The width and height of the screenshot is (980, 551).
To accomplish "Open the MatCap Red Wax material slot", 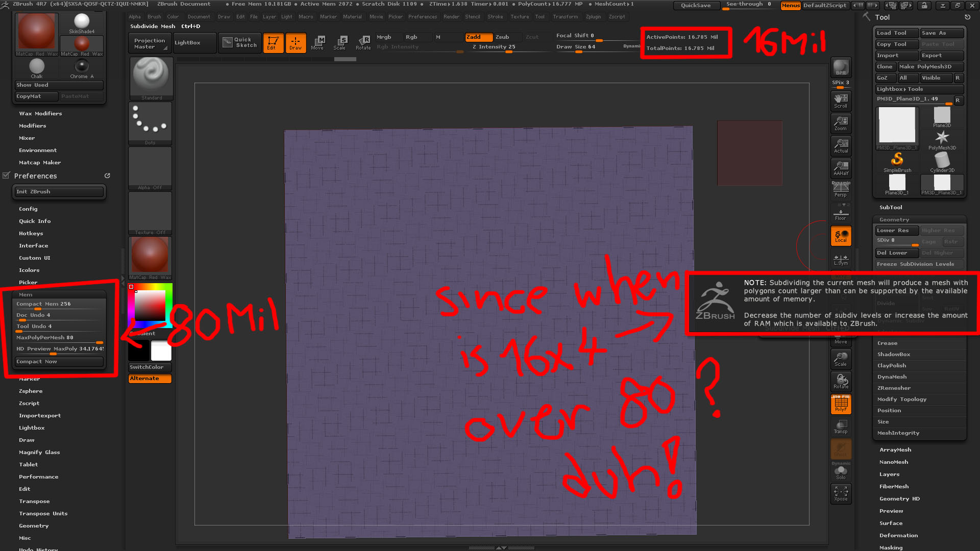I will [x=151, y=258].
